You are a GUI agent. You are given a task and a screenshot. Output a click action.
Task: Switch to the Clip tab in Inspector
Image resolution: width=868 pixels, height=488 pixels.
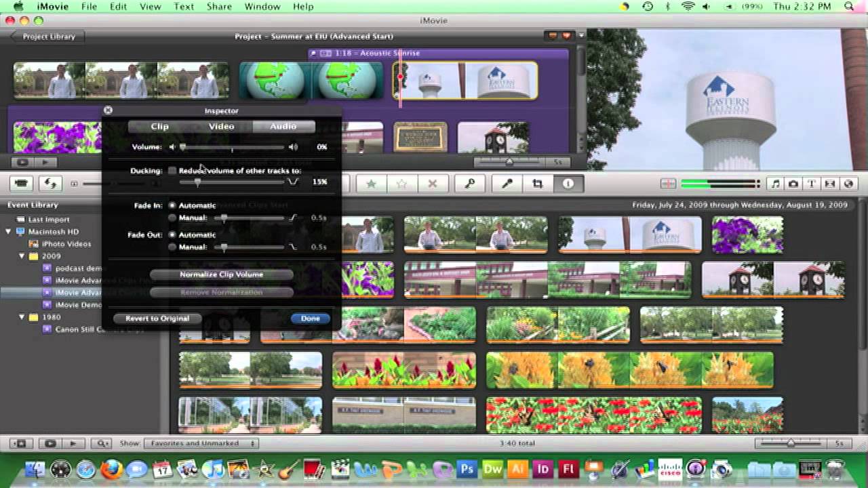click(x=159, y=127)
